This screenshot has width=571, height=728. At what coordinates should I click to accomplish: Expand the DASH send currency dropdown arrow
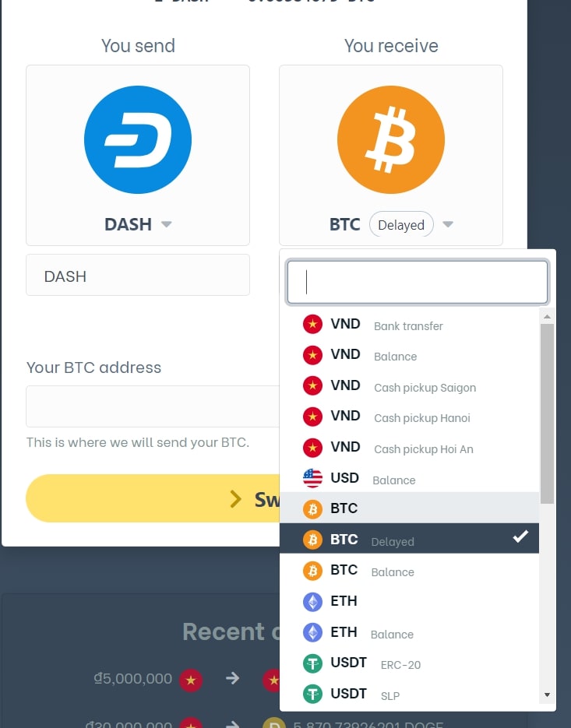pos(167,224)
